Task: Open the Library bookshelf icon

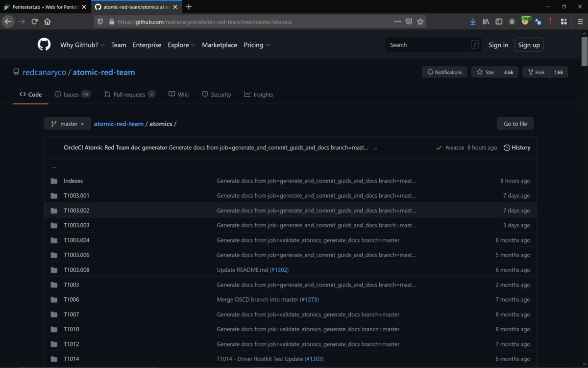Action: tap(486, 22)
